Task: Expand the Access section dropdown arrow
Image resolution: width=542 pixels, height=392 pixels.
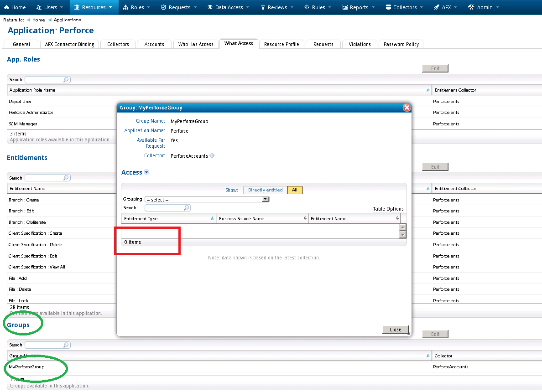Action: (x=146, y=172)
